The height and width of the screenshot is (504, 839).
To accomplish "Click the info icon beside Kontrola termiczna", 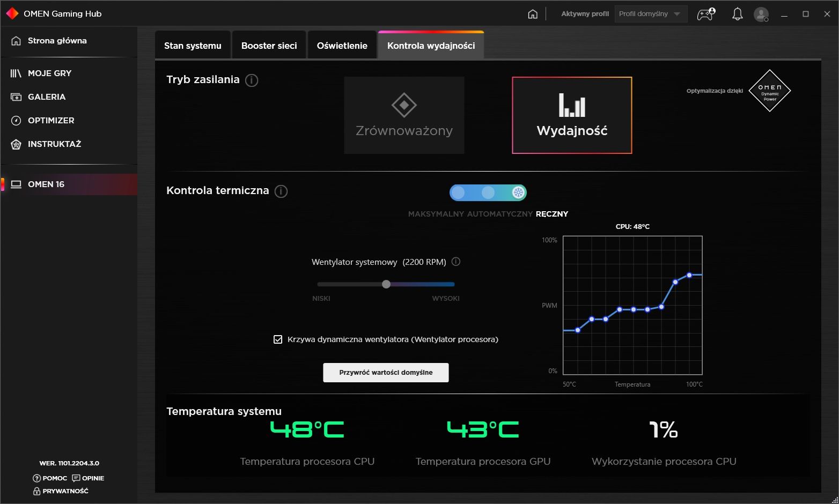I will click(x=281, y=191).
